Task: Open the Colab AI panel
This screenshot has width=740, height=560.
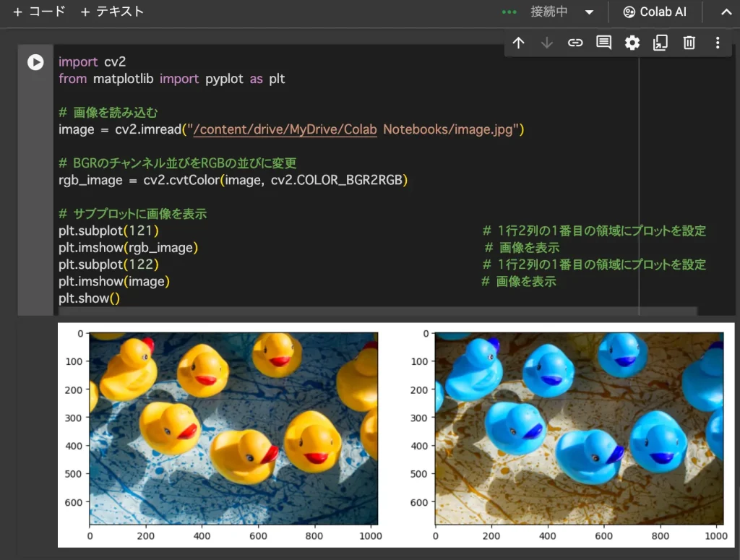Action: click(x=656, y=12)
